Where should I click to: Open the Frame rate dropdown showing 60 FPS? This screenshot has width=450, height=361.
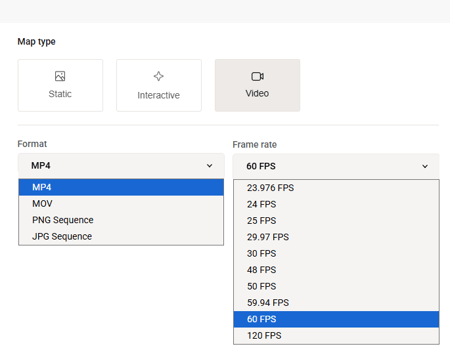[336, 166]
